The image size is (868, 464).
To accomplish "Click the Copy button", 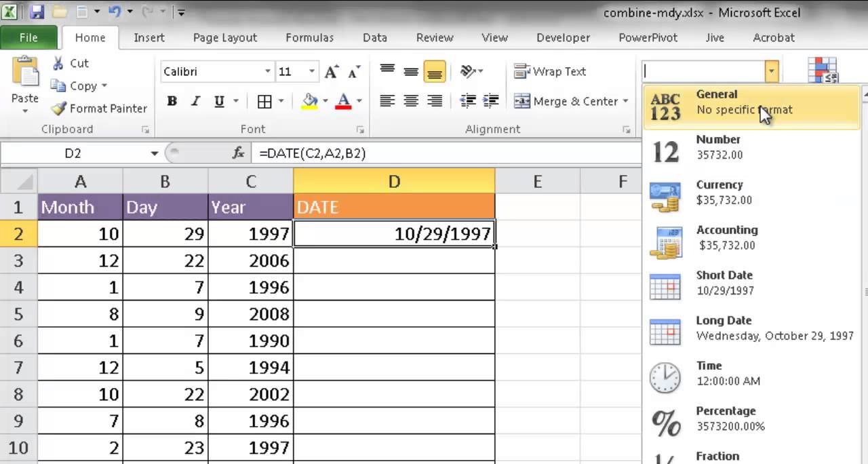I will [75, 86].
